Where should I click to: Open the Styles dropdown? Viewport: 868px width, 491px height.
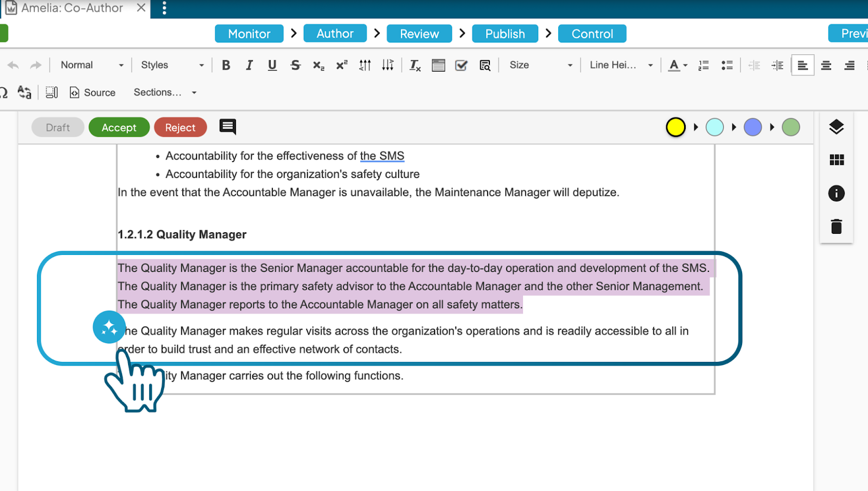[173, 65]
